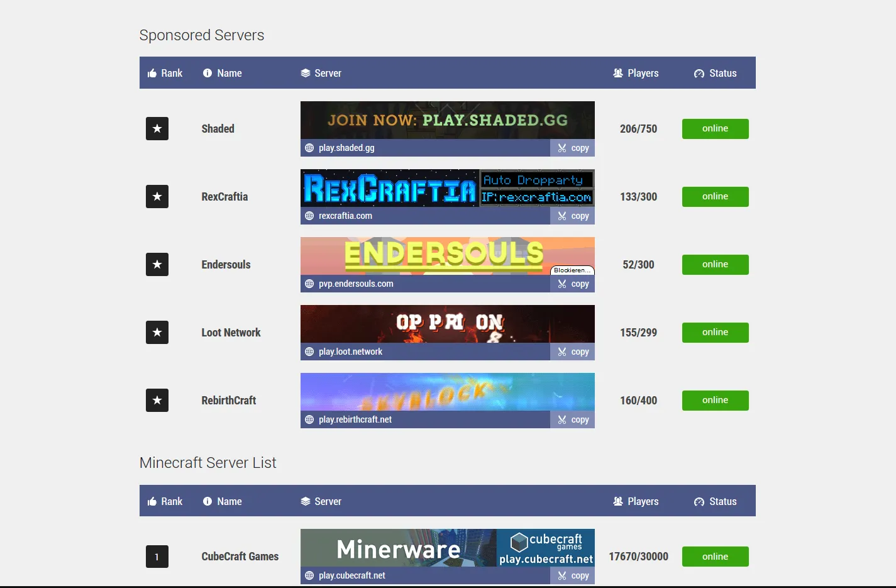Viewport: 896px width, 588px height.
Task: Click the Endersouls banner image
Action: coord(448,256)
